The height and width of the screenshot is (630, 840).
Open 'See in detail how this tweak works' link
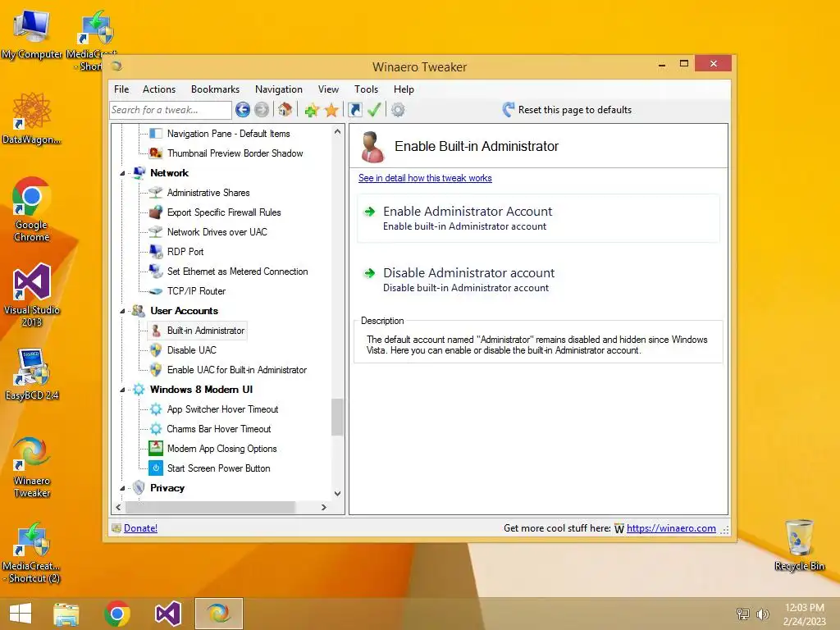[425, 178]
